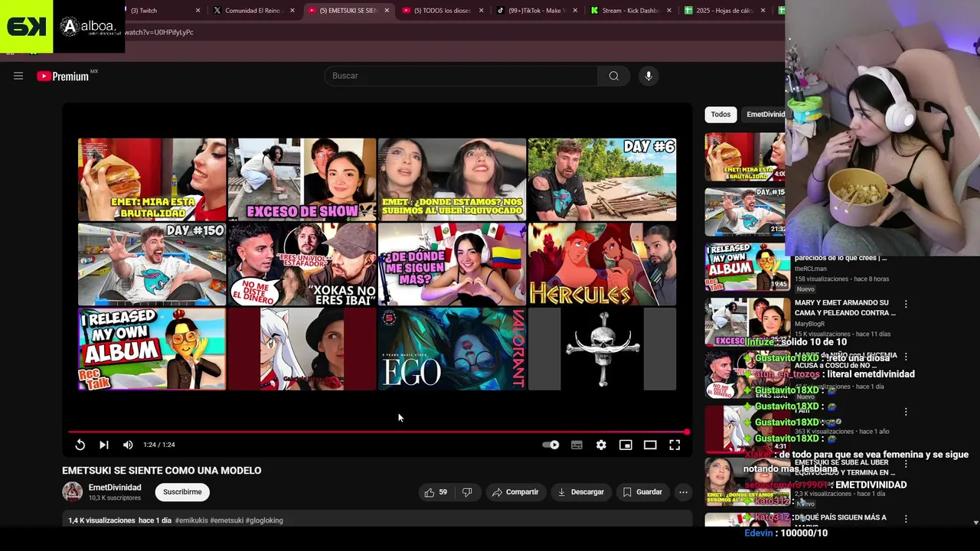Switch to Stream - Kick Dashboard tab

[x=631, y=11]
